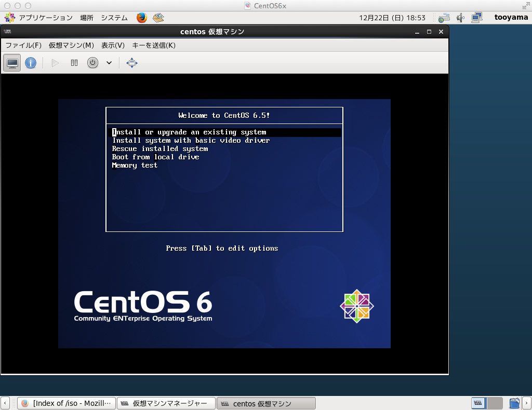Open the システム menu
Image resolution: width=532 pixels, height=410 pixels.
point(114,18)
